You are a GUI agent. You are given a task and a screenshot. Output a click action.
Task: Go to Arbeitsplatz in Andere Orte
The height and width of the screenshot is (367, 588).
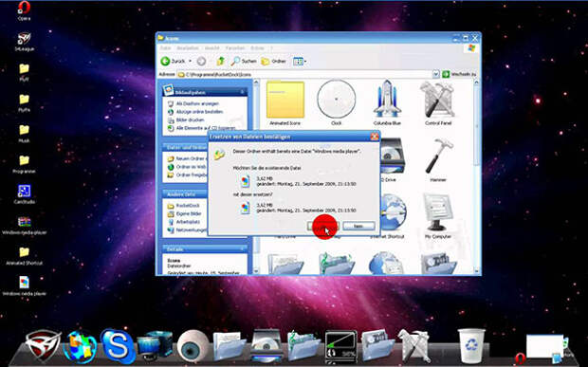188,222
